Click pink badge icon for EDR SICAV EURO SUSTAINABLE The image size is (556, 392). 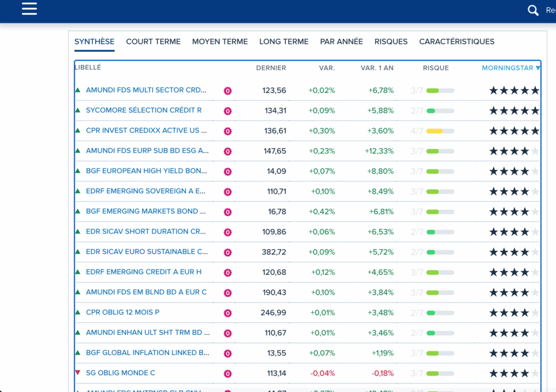228,252
